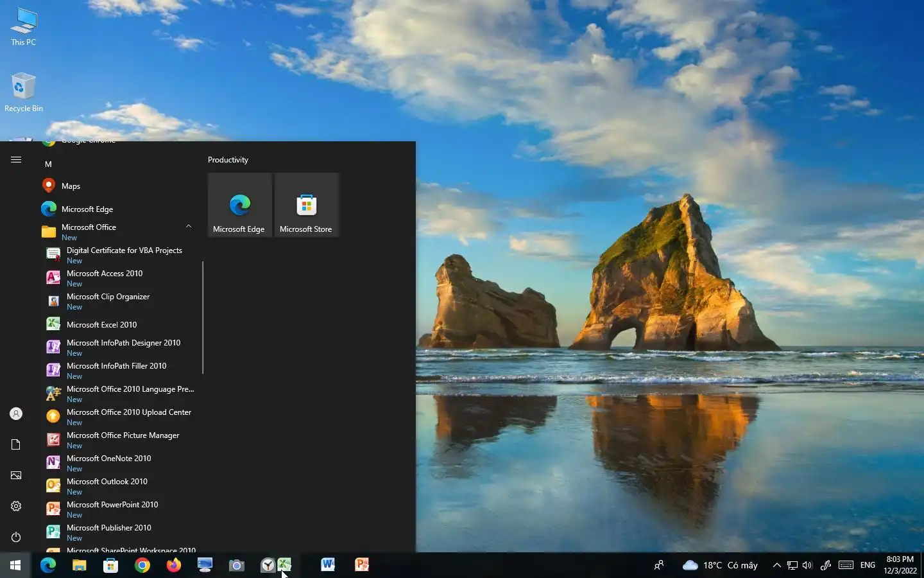This screenshot has height=578, width=924.
Task: Select the Productivity group header
Action: (x=228, y=160)
